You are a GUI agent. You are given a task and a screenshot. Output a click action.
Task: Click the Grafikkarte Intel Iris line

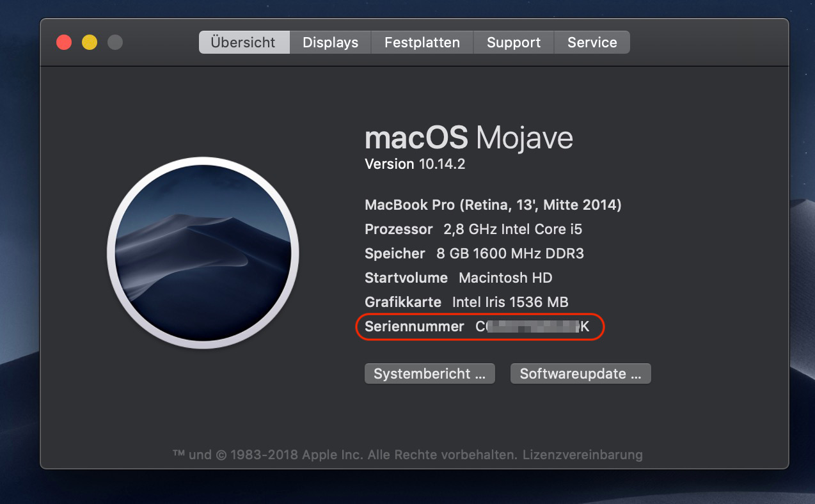[x=466, y=303]
